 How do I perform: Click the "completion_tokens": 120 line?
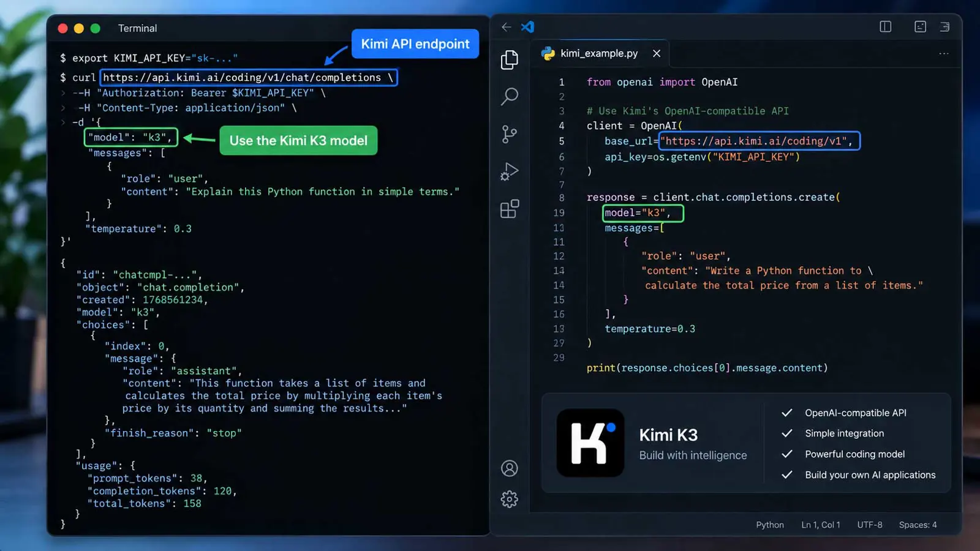click(162, 491)
